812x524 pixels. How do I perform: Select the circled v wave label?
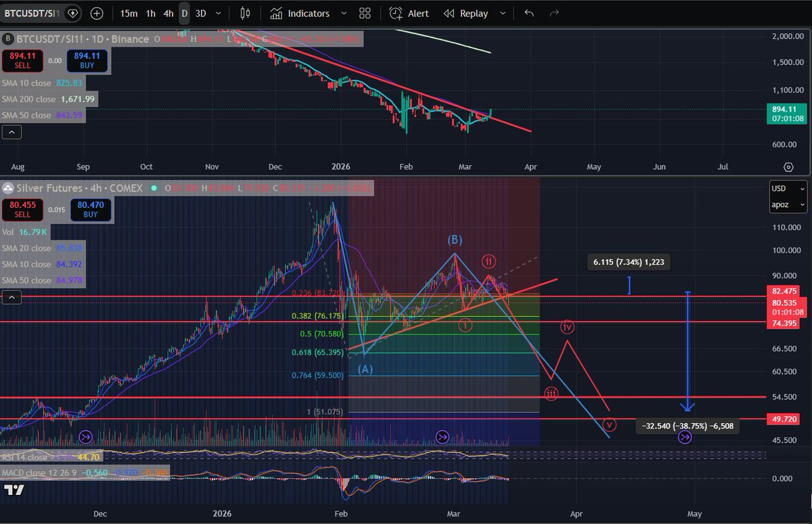tap(610, 425)
